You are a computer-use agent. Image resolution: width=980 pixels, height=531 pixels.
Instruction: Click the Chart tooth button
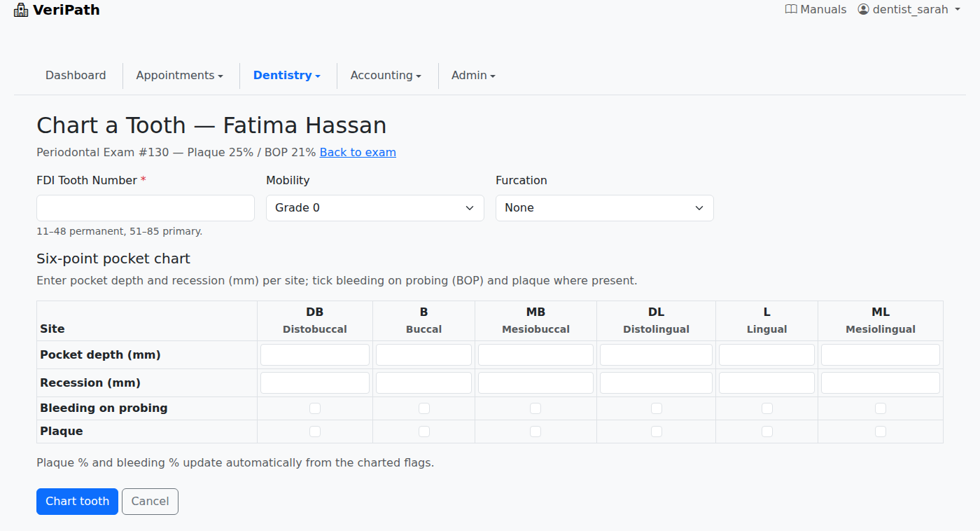coord(77,502)
